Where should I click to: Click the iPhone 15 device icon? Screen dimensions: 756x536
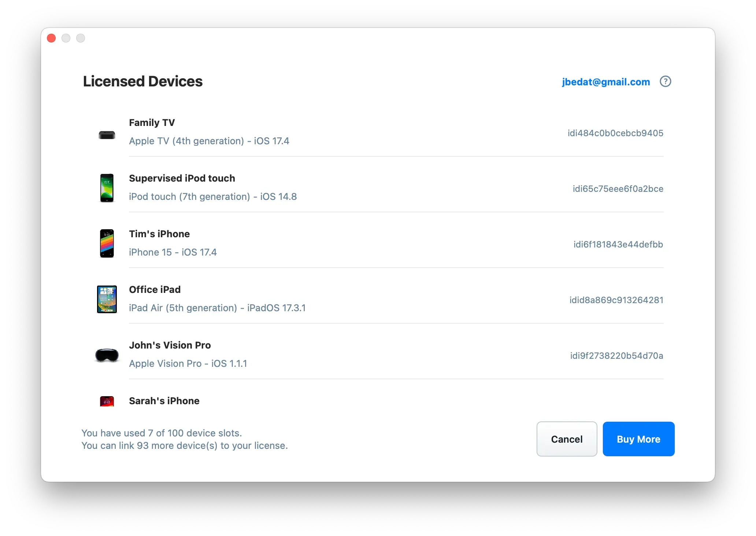107,243
